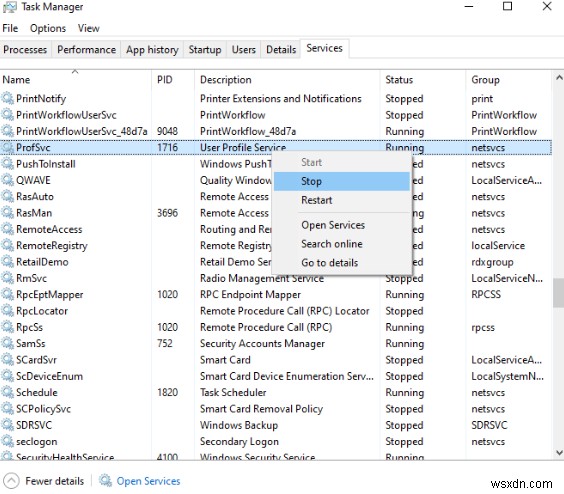This screenshot has width=564, height=494.
Task: Click the Smart Card Removal Policy description
Action: pyautogui.click(x=261, y=409)
